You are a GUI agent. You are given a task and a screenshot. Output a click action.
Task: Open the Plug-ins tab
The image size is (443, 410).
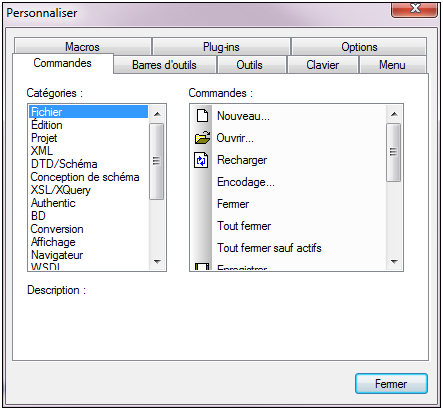click(x=221, y=47)
